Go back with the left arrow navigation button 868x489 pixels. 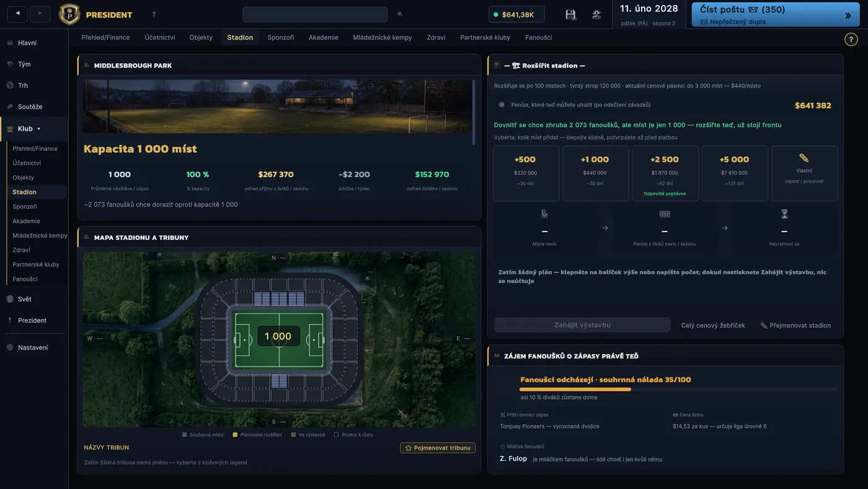point(17,14)
